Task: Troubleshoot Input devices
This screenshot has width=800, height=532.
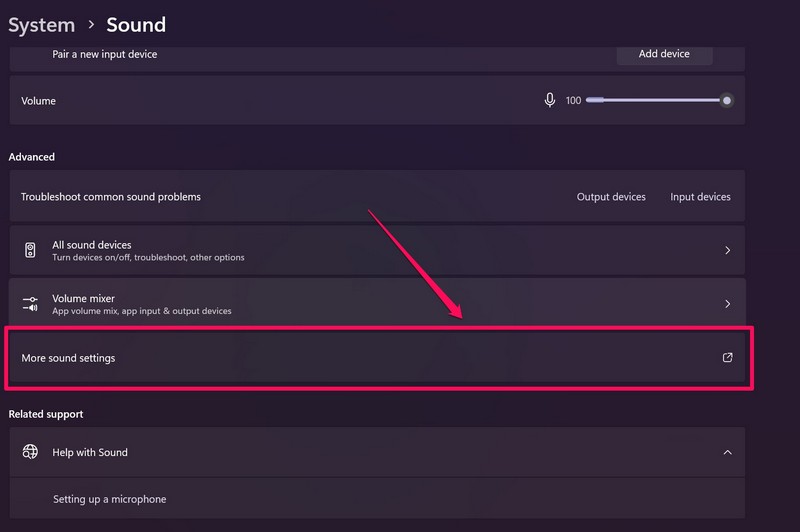Action: click(x=700, y=197)
